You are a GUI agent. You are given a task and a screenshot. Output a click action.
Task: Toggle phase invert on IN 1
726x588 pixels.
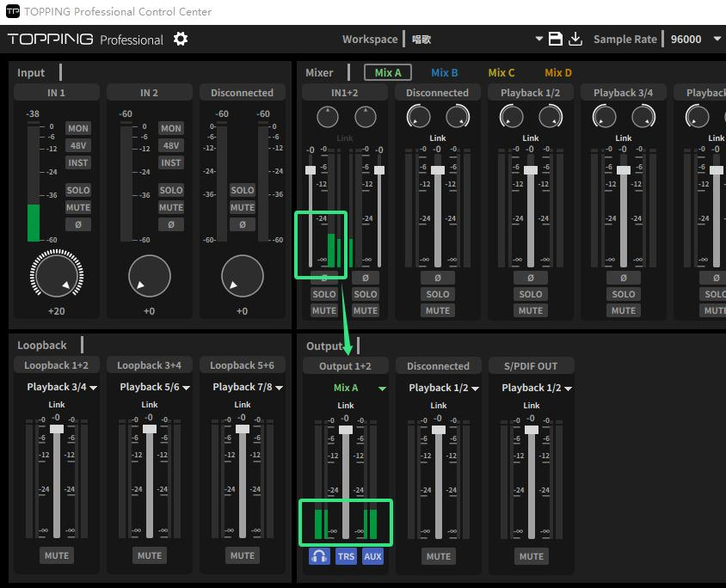point(77,224)
